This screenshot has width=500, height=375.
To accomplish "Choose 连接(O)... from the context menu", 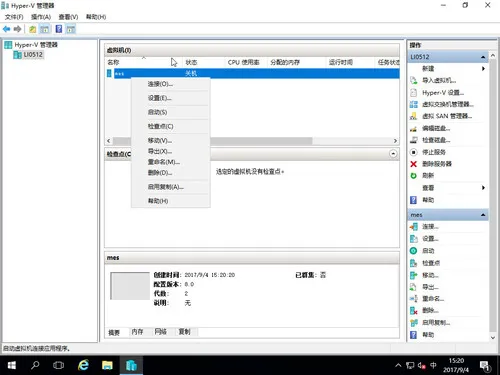I will coord(171,84).
